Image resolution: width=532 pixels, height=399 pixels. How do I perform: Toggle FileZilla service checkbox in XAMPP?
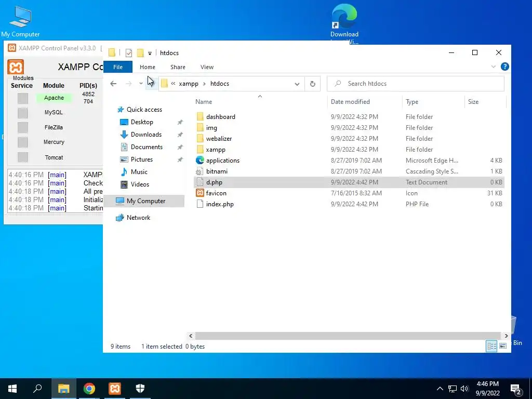23,128
